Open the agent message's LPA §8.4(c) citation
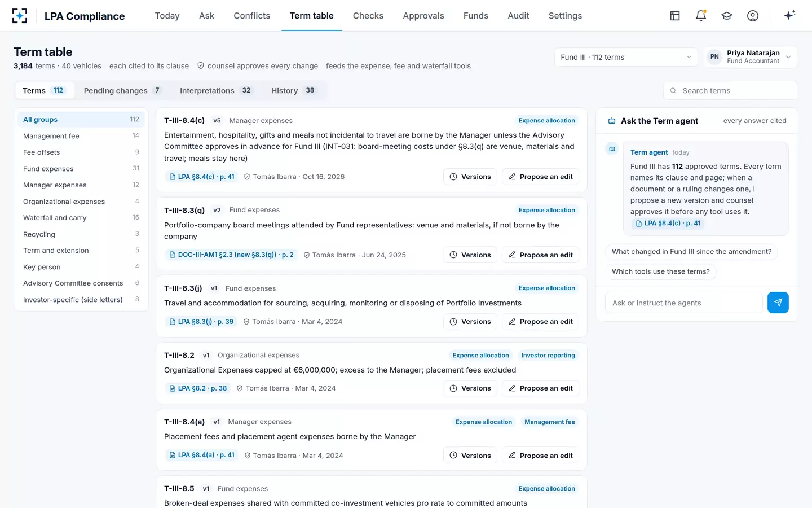 click(668, 224)
